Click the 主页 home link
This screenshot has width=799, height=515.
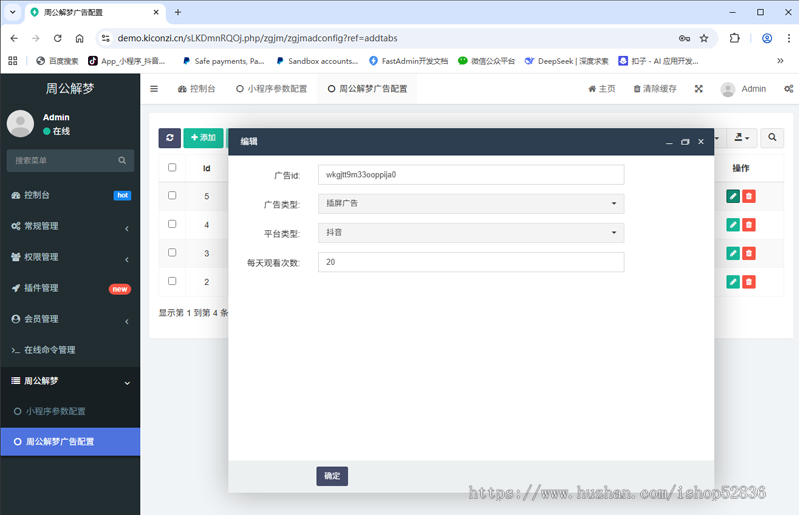tap(601, 89)
